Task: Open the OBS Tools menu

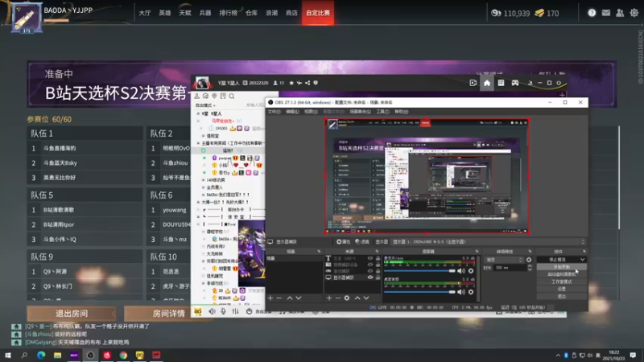Action: pyautogui.click(x=383, y=112)
